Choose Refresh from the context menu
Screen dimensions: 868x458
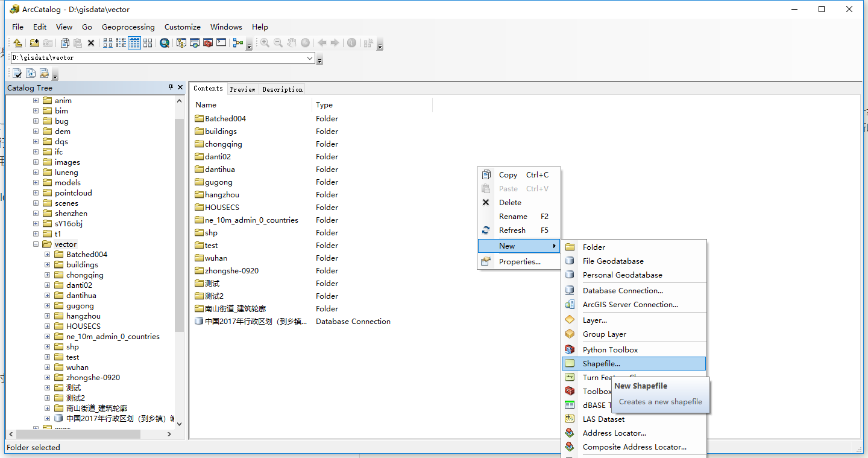coord(519,231)
